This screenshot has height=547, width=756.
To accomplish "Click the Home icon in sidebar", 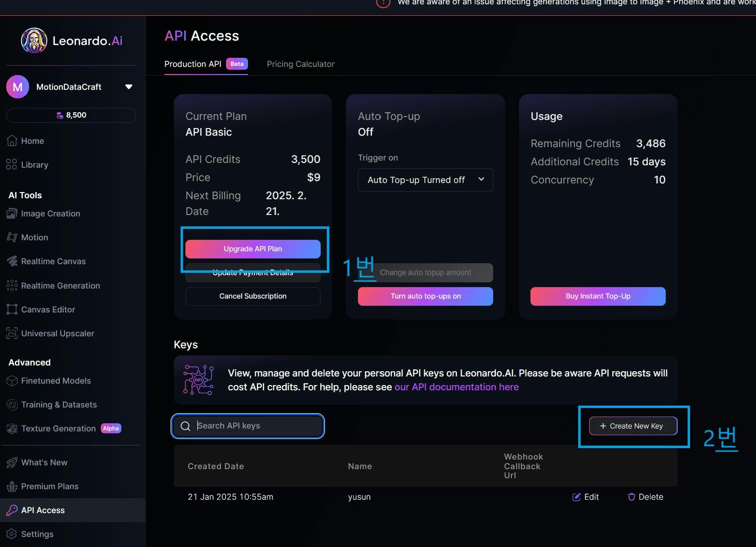I will pyautogui.click(x=12, y=140).
